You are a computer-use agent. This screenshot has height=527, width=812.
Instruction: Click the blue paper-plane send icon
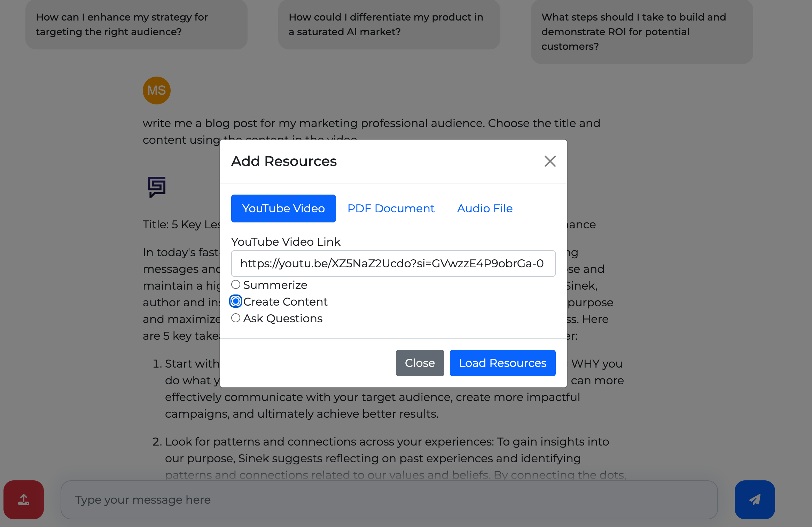(x=755, y=500)
